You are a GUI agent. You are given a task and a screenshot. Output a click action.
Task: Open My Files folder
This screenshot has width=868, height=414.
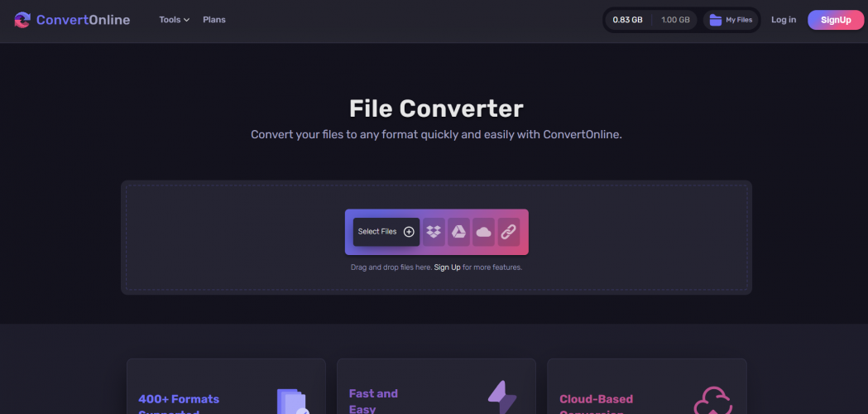pos(731,20)
